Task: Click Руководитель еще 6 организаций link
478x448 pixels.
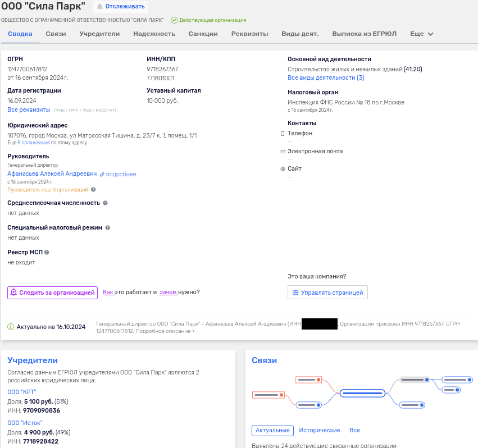Action: coord(48,190)
